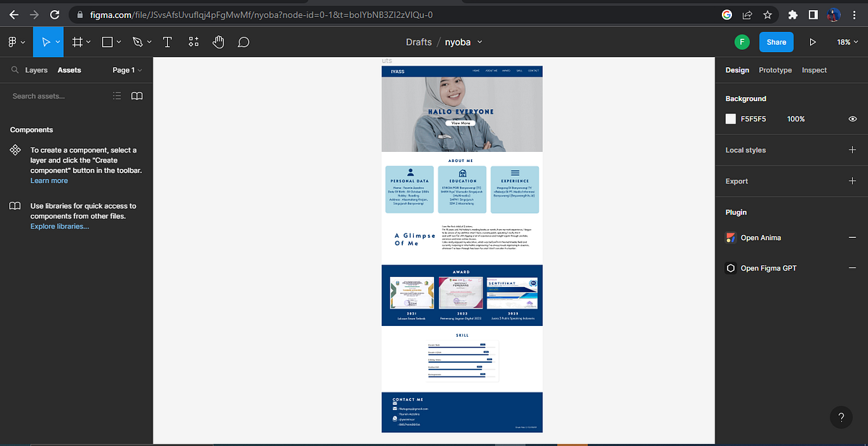868x446 pixels.
Task: Open the Resources/components panel icon
Action: [193, 41]
